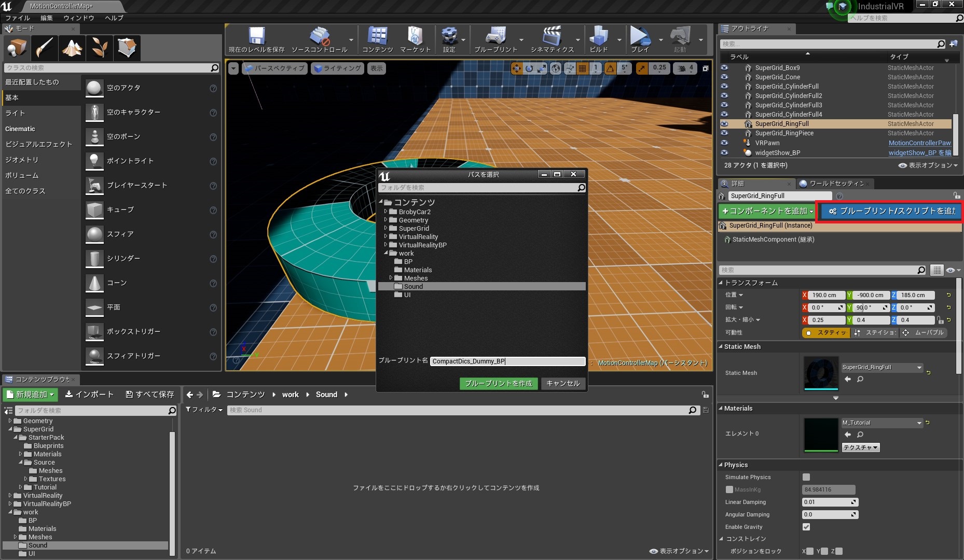The image size is (964, 560).
Task: Collapse the work folder in path dialog
Action: tap(385, 253)
